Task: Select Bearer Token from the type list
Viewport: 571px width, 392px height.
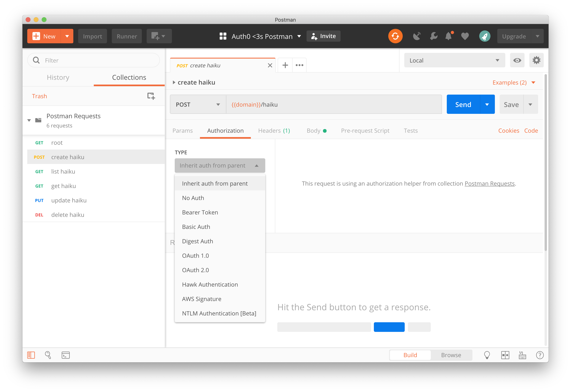Action: tap(200, 212)
